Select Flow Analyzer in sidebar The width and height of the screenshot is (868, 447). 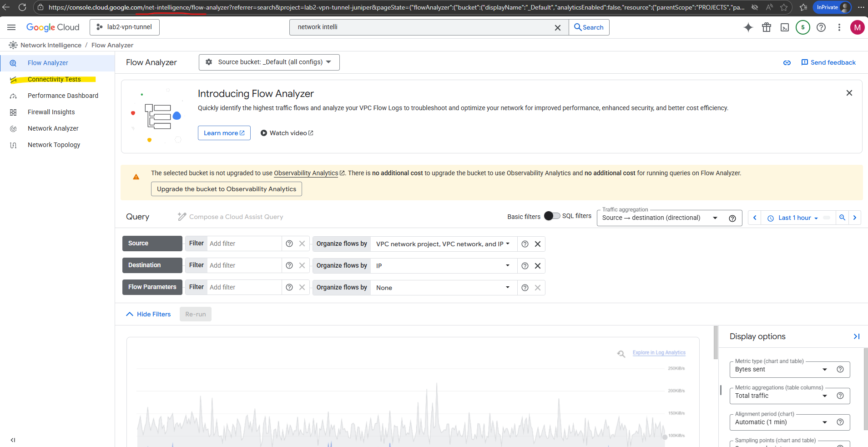coord(57,63)
